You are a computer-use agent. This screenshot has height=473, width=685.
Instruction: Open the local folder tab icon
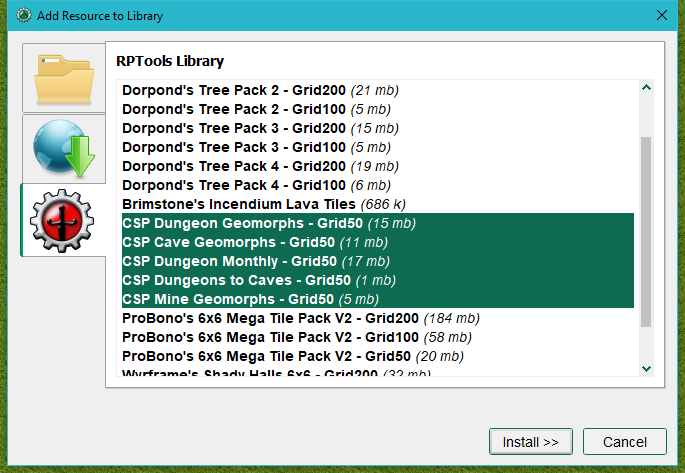(64, 78)
